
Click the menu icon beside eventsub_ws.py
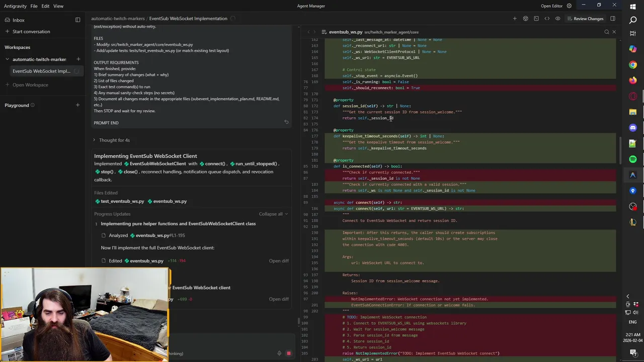coord(324,32)
